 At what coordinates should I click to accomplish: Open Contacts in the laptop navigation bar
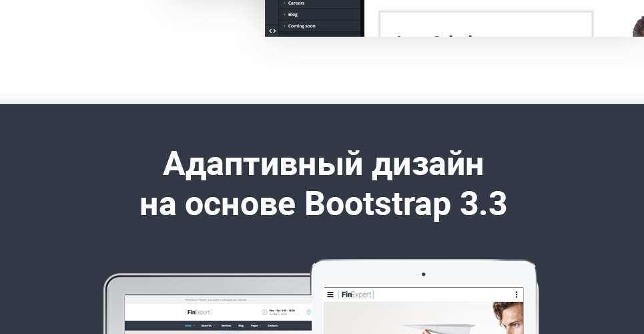tap(273, 326)
